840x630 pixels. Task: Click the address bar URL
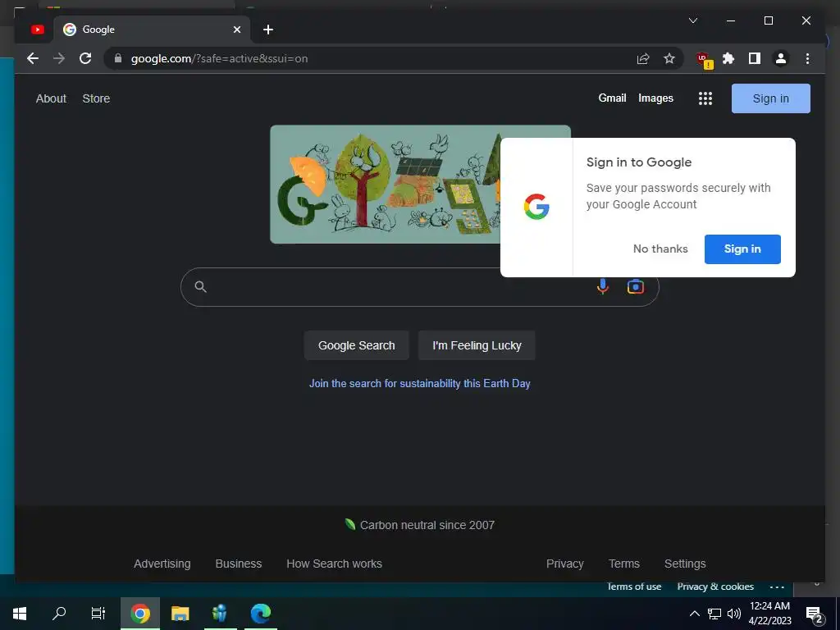[219, 58]
